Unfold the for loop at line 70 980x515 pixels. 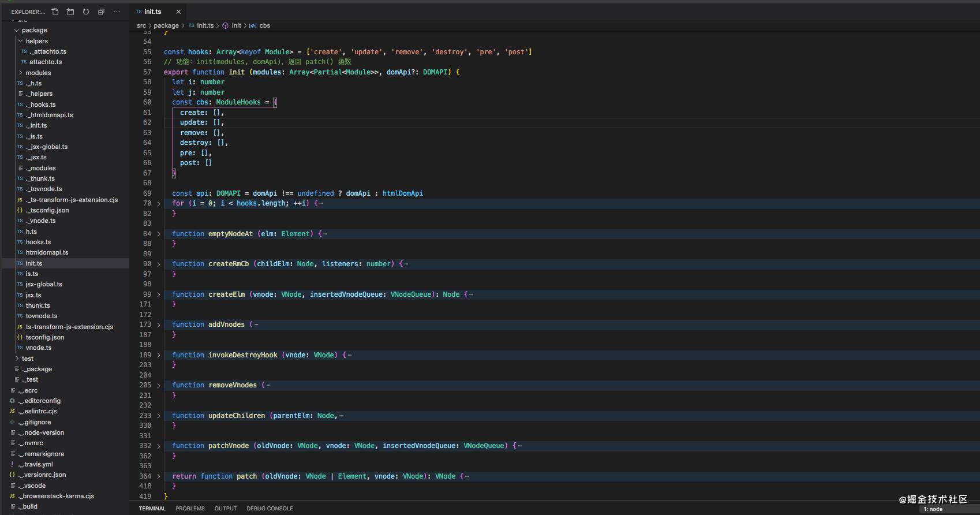[x=159, y=204]
